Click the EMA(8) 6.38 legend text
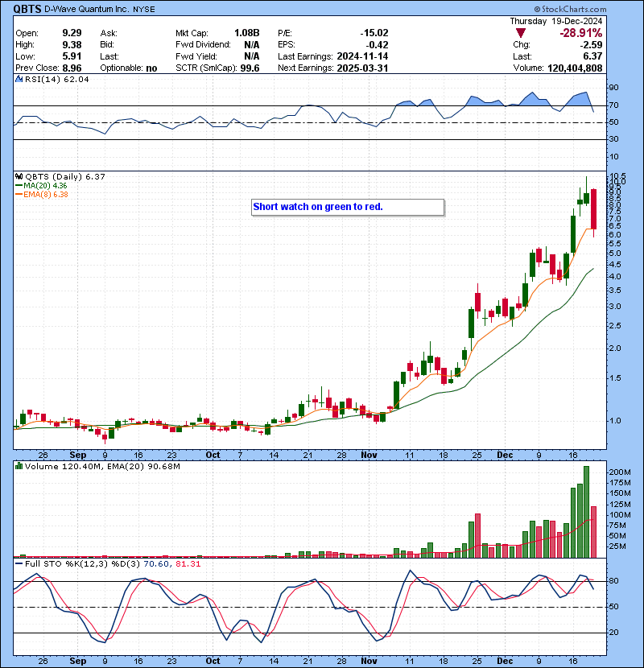This screenshot has width=644, height=668. pos(46,194)
